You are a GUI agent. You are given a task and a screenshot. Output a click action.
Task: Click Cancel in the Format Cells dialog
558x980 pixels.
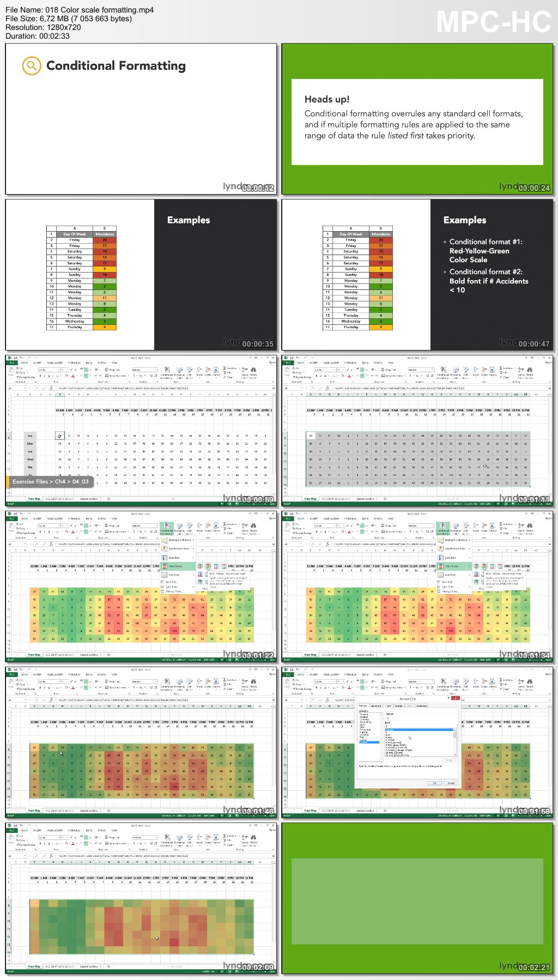(451, 783)
